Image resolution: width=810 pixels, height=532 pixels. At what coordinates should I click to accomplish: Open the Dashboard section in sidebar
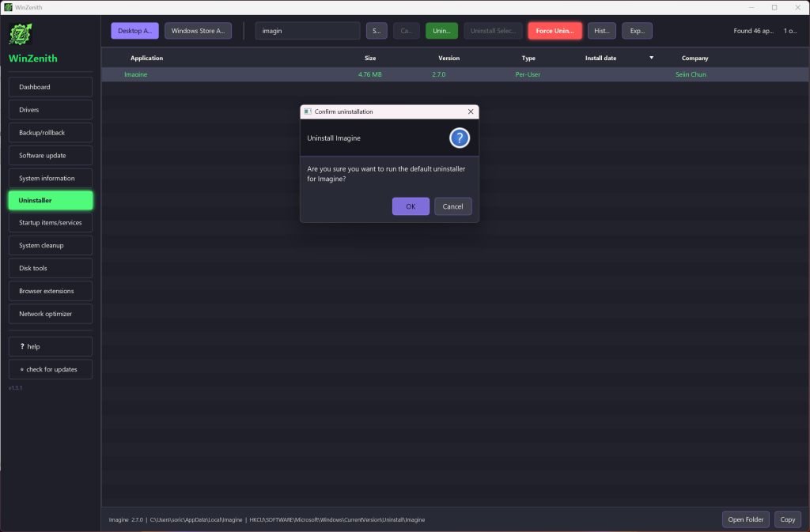point(51,87)
